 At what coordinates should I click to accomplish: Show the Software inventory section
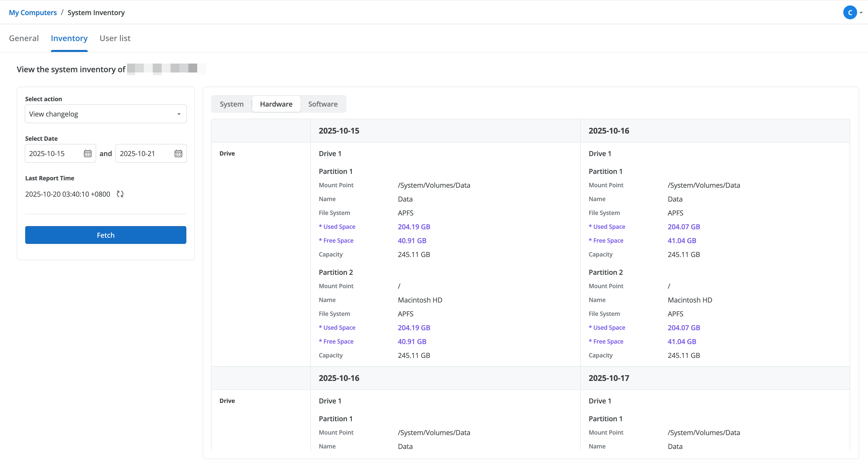point(323,104)
